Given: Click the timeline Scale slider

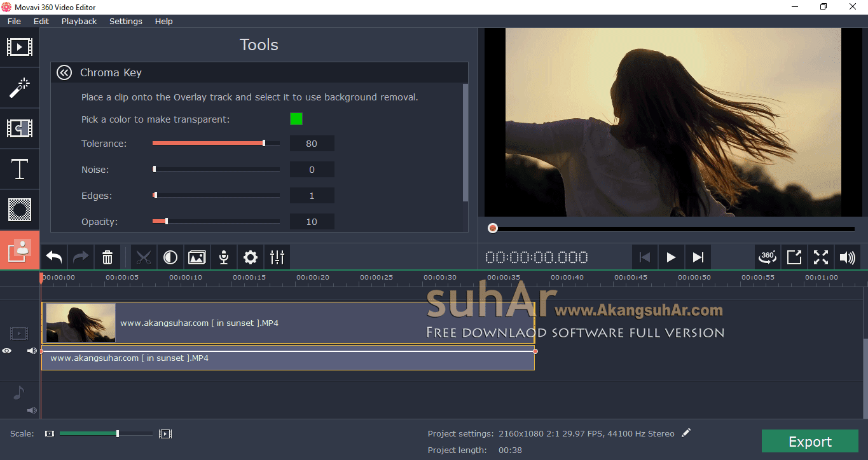Looking at the screenshot, I should 106,434.
